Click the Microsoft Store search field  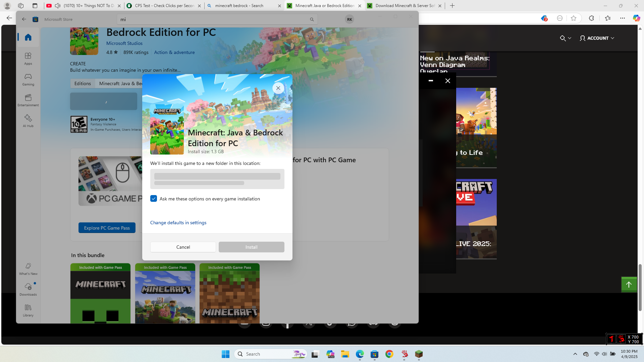(x=215, y=19)
